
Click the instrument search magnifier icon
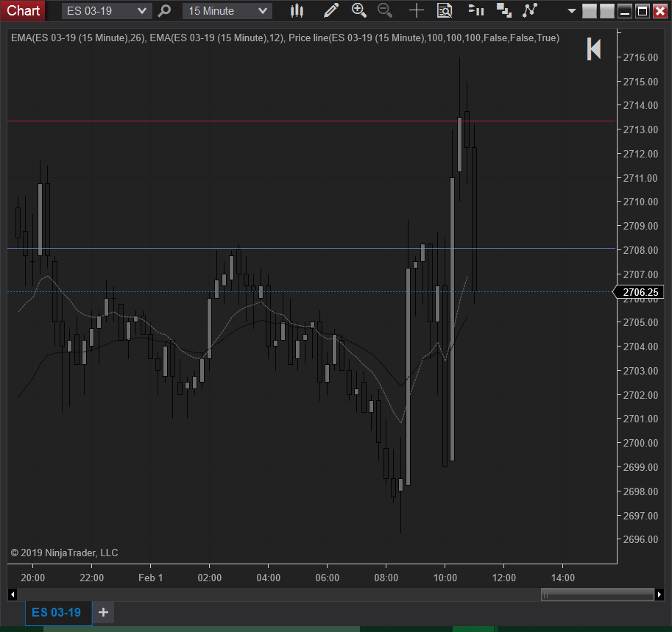pyautogui.click(x=164, y=11)
